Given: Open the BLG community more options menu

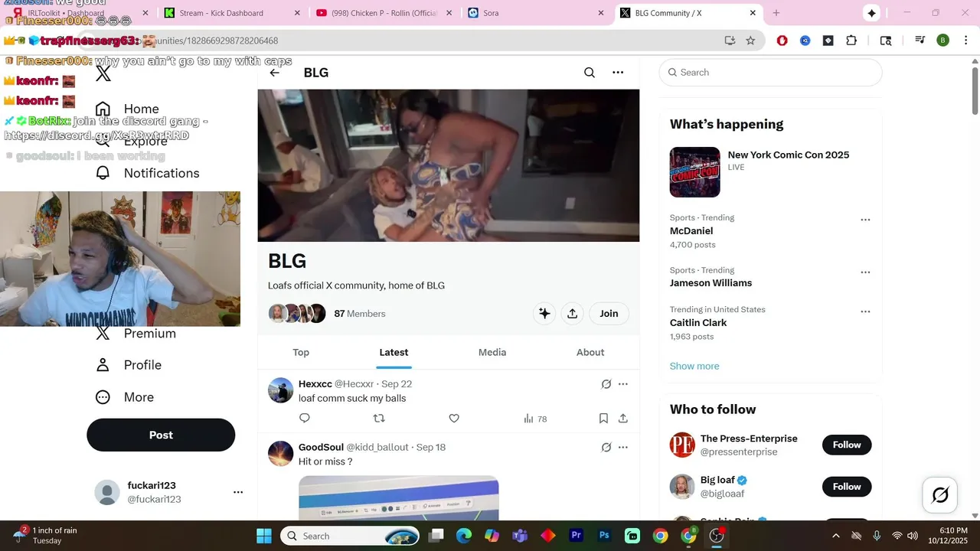Looking at the screenshot, I should [618, 73].
